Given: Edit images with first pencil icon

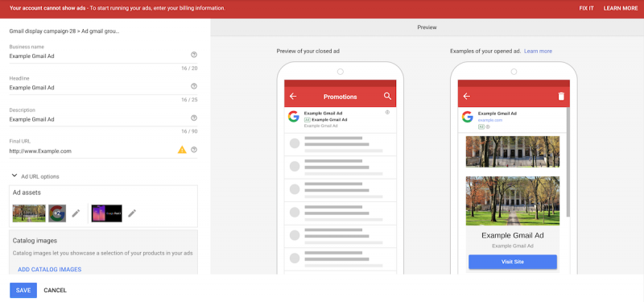Looking at the screenshot, I should [x=76, y=213].
